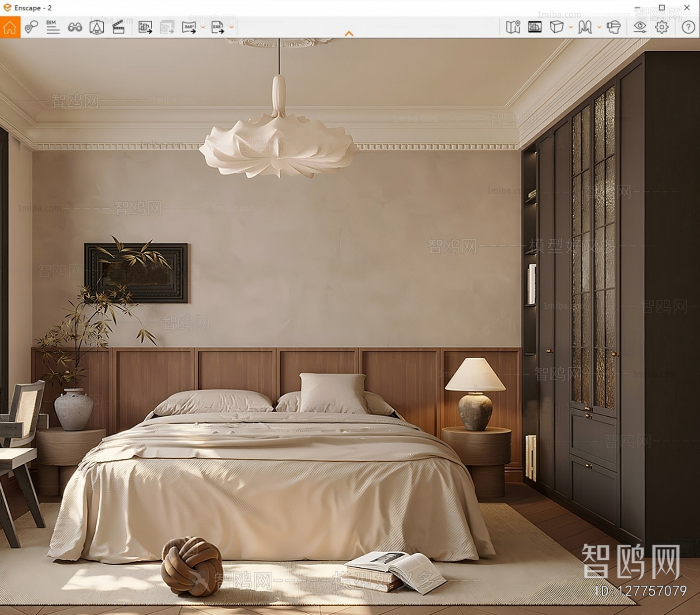Toggle the rendered view mode icon
The height and width of the screenshot is (615, 700).
534,27
